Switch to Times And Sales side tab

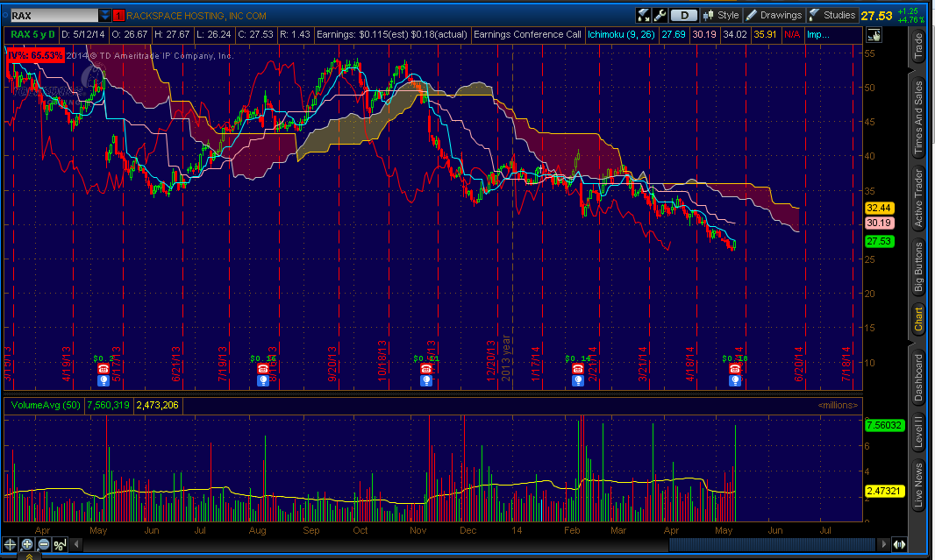tap(919, 117)
